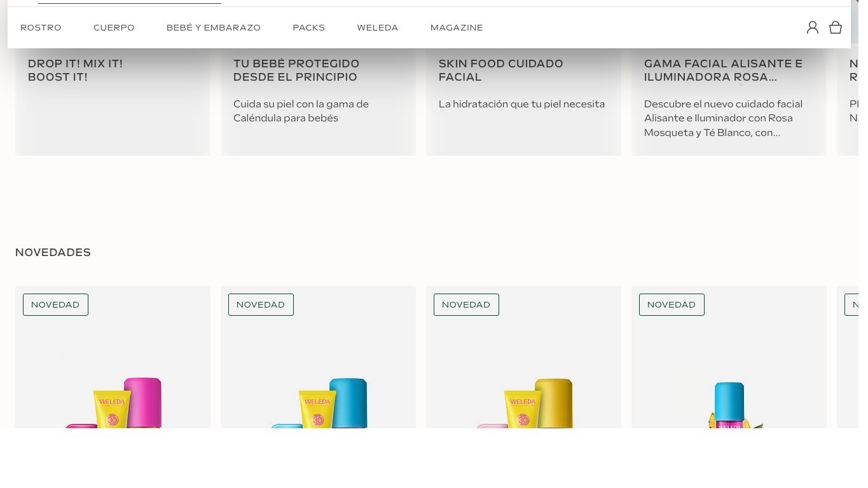
Task: Open the user account icon
Action: click(812, 27)
